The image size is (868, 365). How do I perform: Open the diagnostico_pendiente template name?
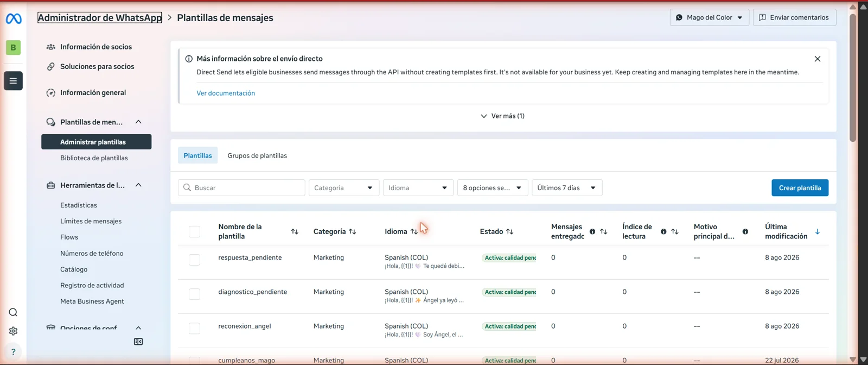[253, 292]
